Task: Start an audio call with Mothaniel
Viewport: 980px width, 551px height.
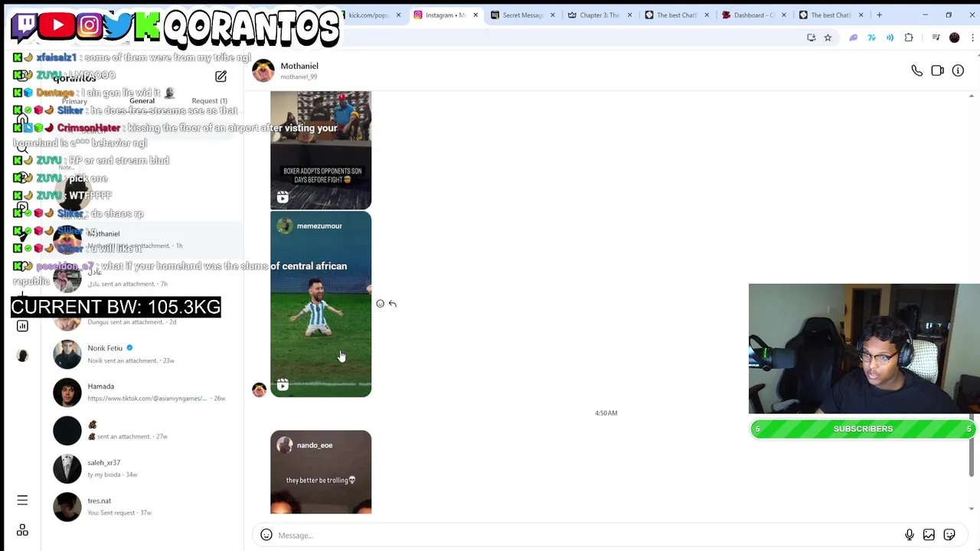Action: click(x=916, y=70)
